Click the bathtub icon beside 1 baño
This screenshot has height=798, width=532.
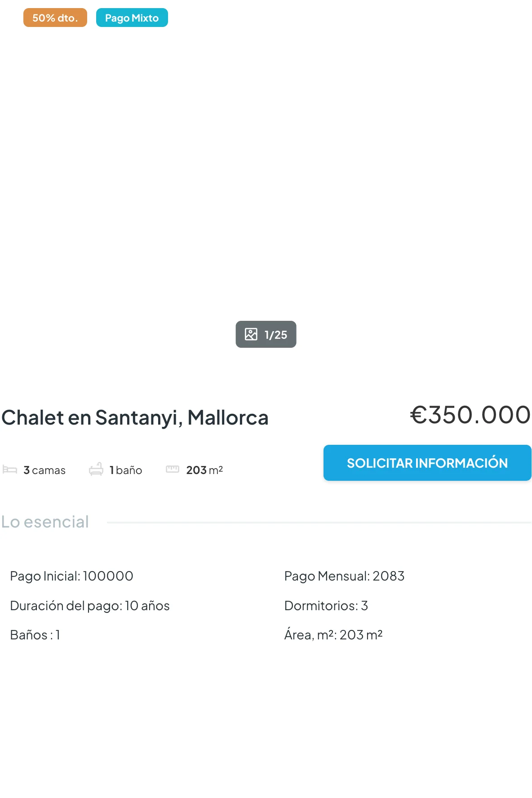point(96,470)
